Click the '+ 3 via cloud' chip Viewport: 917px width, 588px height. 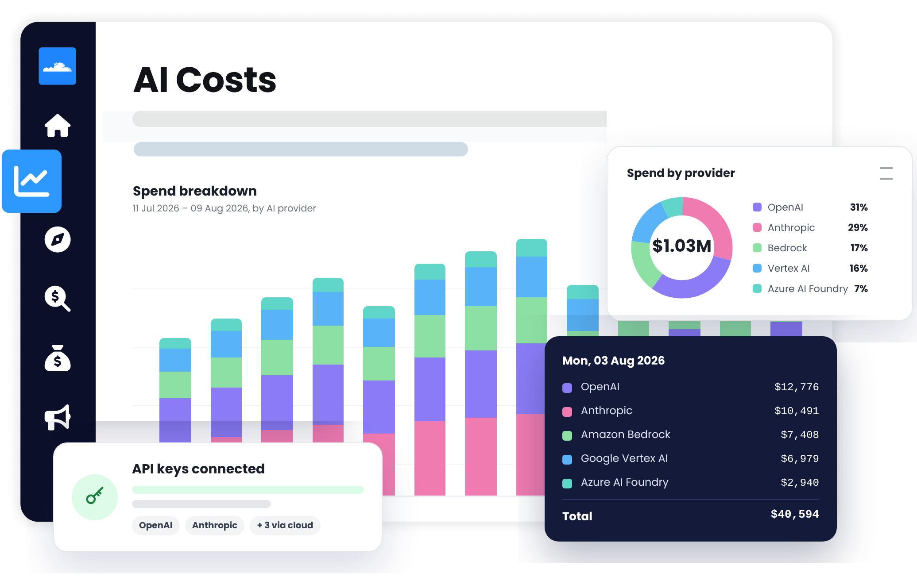pyautogui.click(x=285, y=525)
